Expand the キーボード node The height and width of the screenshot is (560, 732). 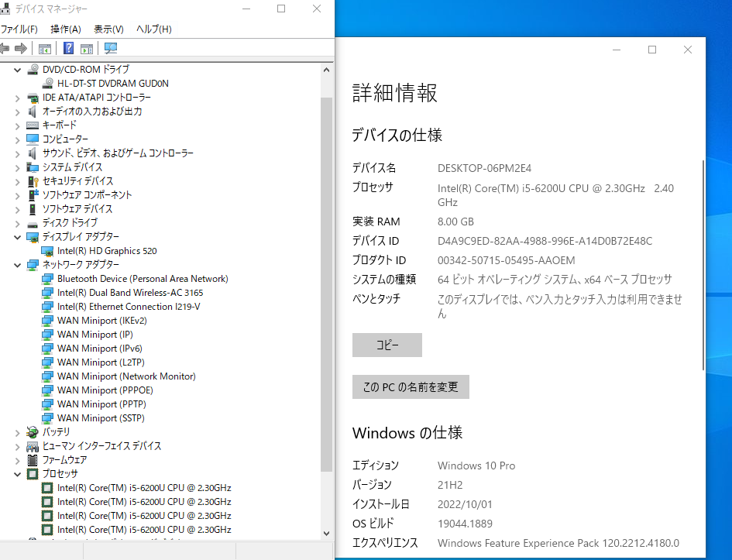[x=17, y=125]
